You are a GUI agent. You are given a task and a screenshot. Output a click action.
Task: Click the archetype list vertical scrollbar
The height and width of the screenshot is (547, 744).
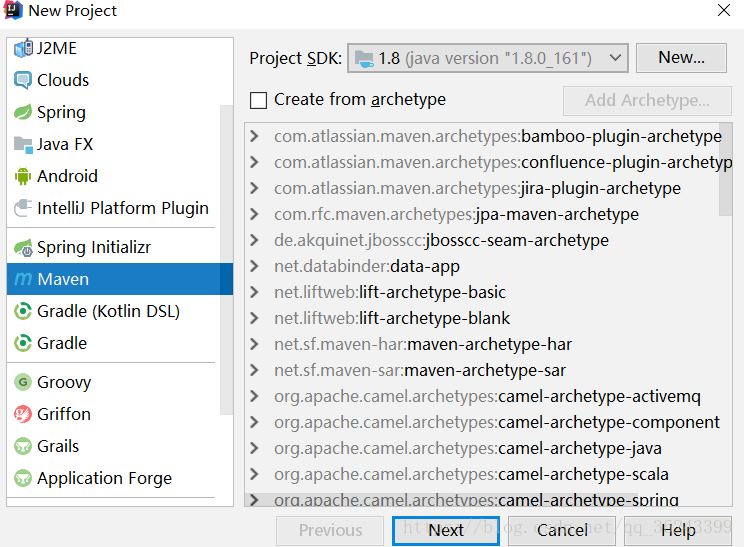tap(725, 169)
